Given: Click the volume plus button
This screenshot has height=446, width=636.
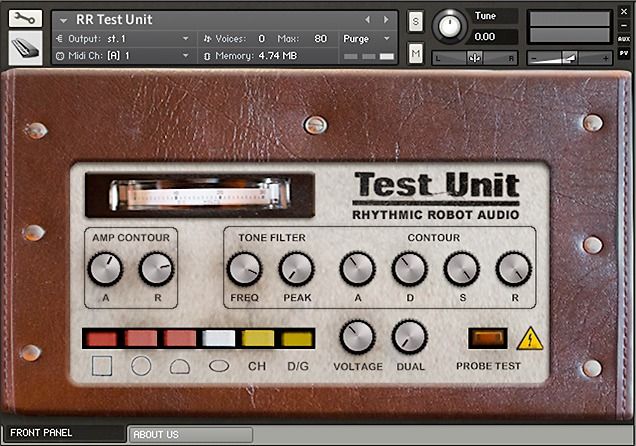Looking at the screenshot, I should (x=605, y=59).
